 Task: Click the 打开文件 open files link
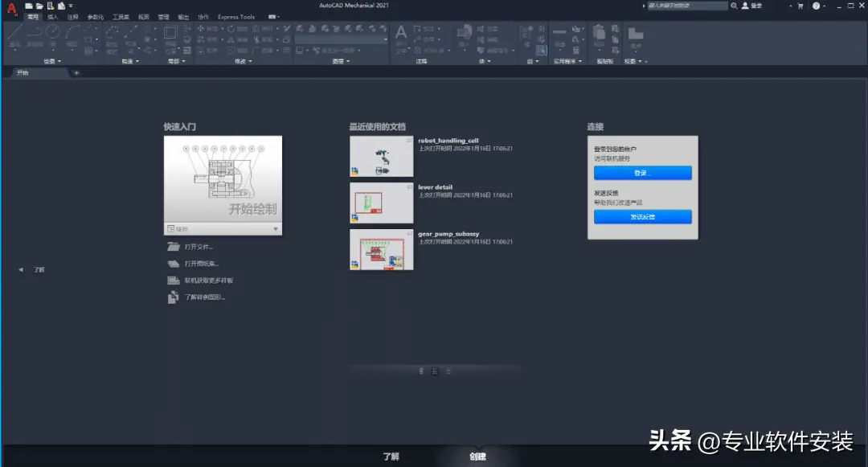tap(199, 247)
